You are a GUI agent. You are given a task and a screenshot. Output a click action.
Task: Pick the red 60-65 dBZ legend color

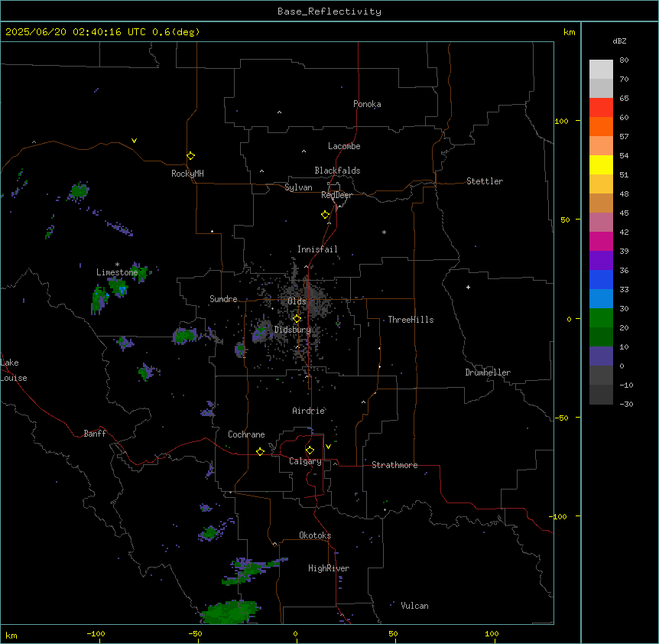pyautogui.click(x=601, y=107)
